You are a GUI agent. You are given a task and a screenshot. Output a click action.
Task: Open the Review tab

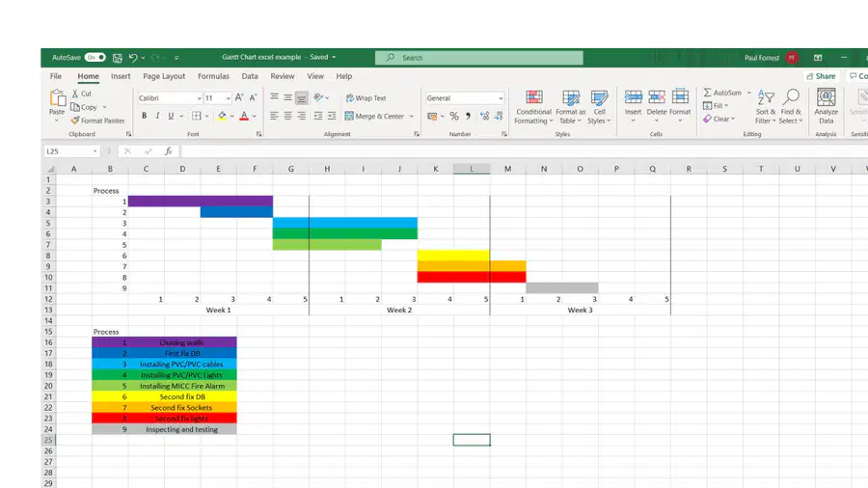click(x=283, y=76)
